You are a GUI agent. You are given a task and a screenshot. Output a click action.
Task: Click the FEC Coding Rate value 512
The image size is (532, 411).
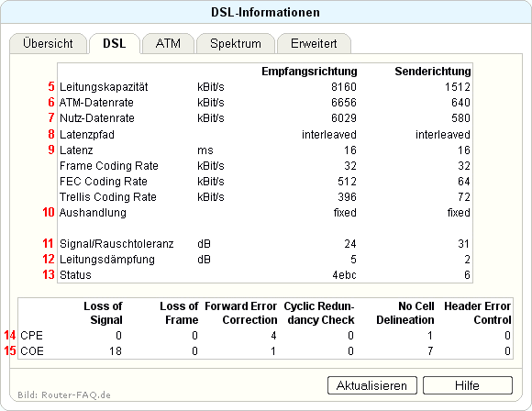coord(347,182)
